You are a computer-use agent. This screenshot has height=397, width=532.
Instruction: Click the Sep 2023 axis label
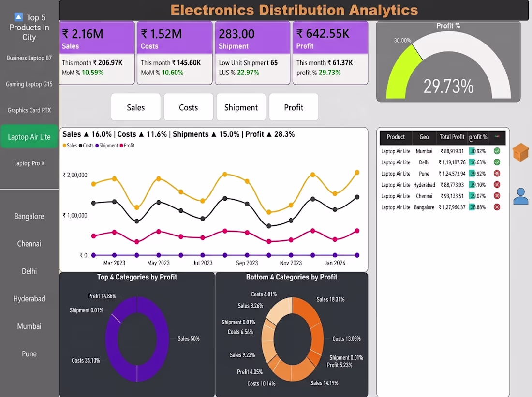247,263
